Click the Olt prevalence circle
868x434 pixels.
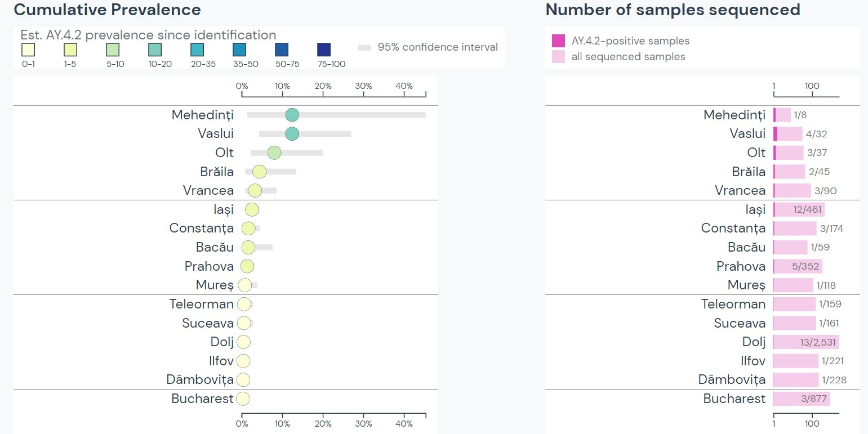click(x=274, y=153)
